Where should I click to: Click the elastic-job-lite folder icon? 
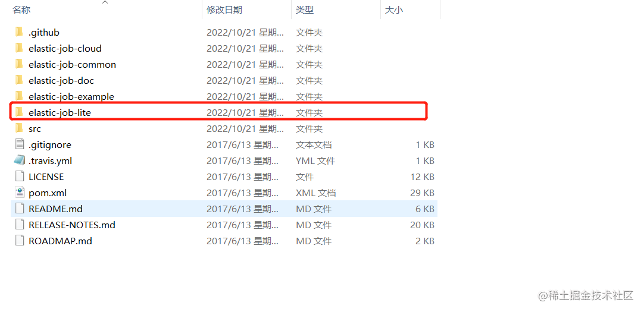point(19,112)
